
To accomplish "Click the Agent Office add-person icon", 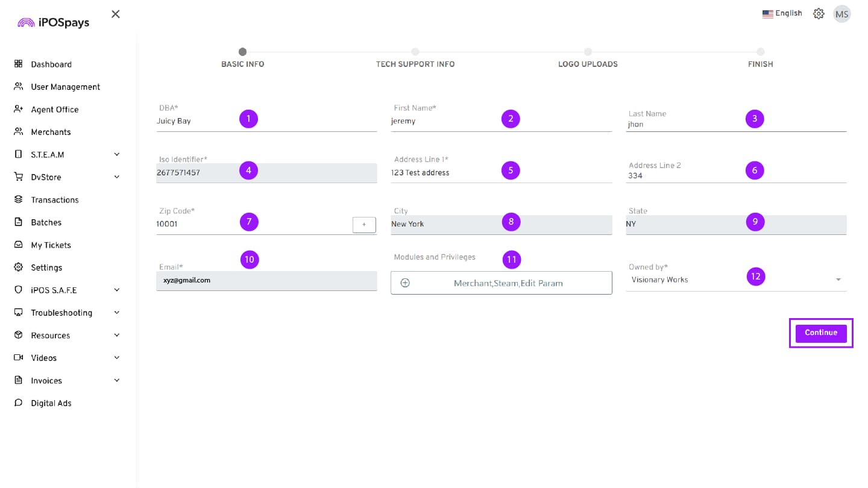I will [x=19, y=109].
